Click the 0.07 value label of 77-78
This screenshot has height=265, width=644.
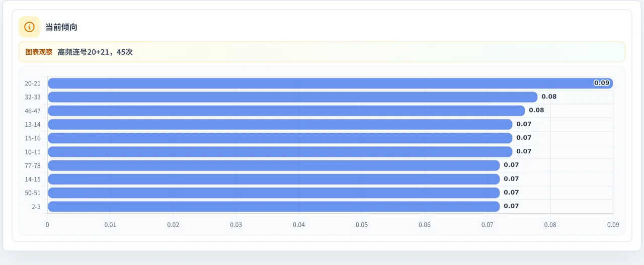pos(511,165)
